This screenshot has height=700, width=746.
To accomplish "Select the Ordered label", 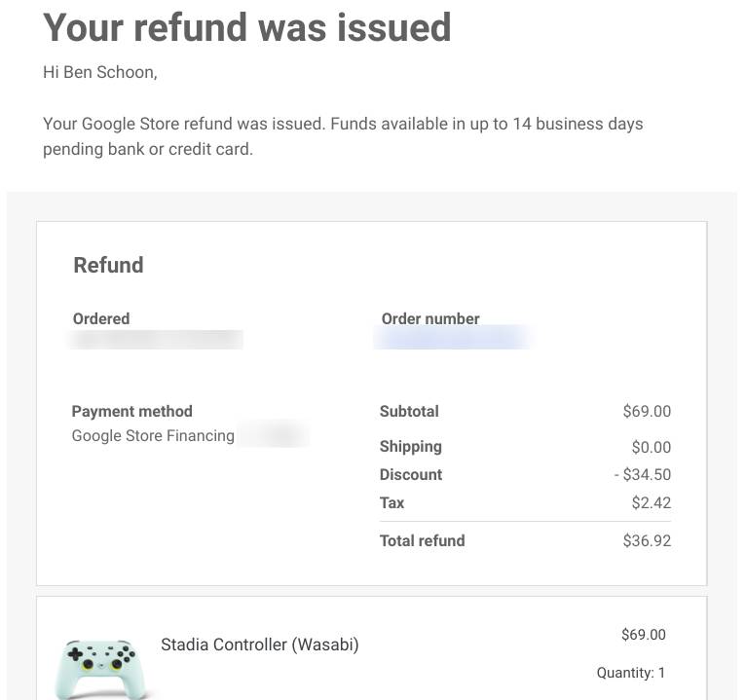I will tap(101, 318).
